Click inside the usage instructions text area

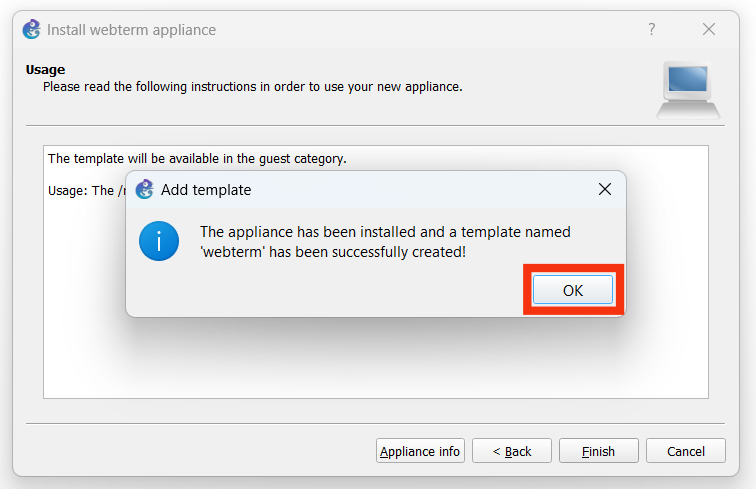pos(375,360)
